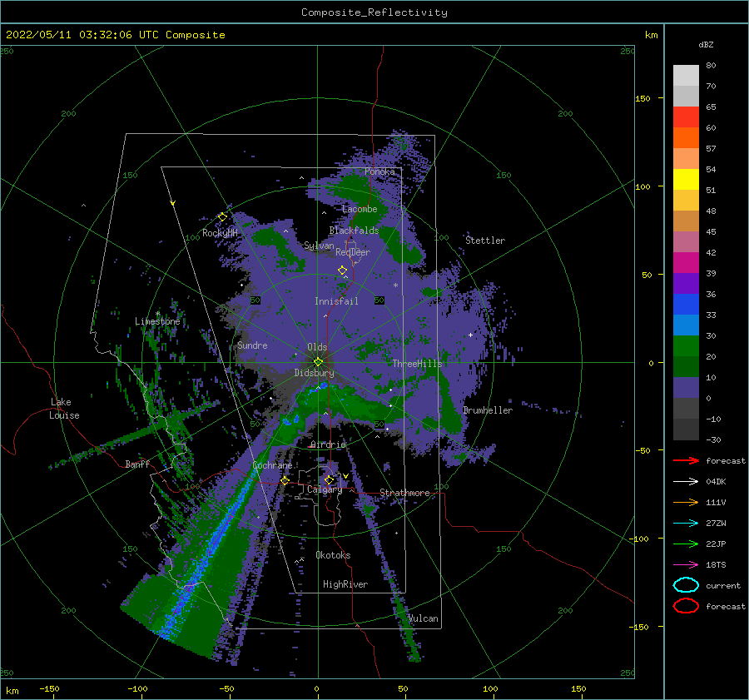Click the HighRiver town label
749x700 pixels.
click(x=345, y=584)
